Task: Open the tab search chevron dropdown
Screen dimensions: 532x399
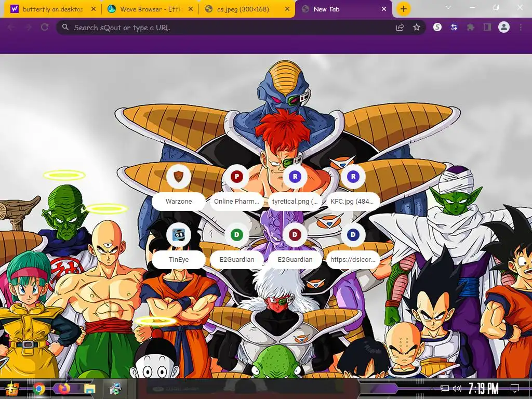Action: click(448, 7)
